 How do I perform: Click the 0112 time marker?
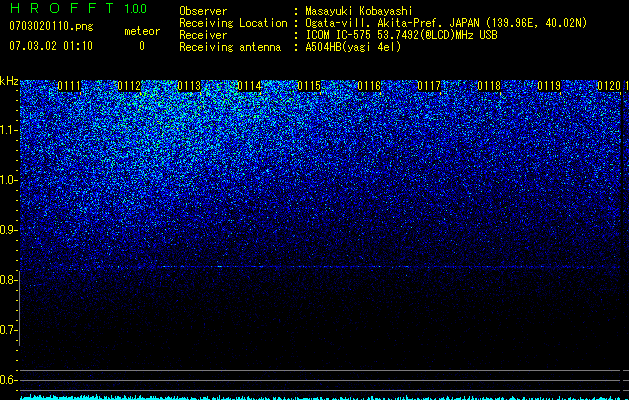click(x=130, y=86)
